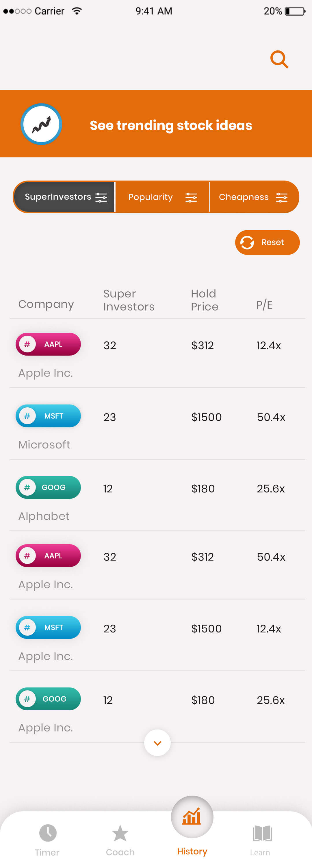312x868 pixels.
Task: Click the Cheapness filter adjustment icon
Action: click(x=281, y=197)
